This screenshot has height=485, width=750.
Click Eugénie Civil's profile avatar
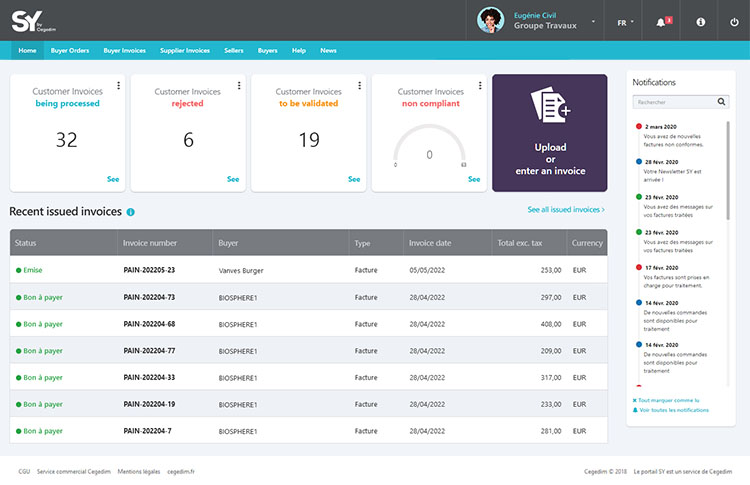(x=490, y=21)
